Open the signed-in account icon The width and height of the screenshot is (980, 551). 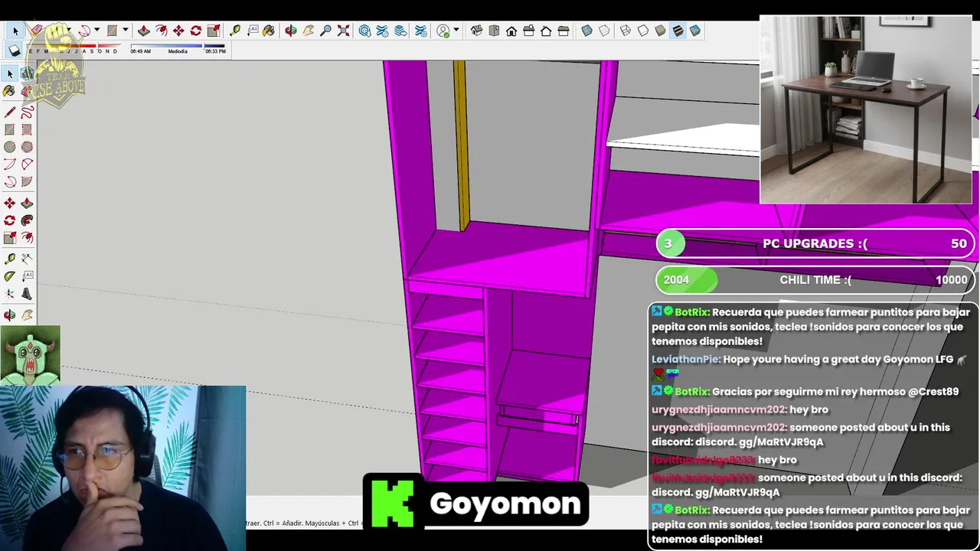click(443, 31)
